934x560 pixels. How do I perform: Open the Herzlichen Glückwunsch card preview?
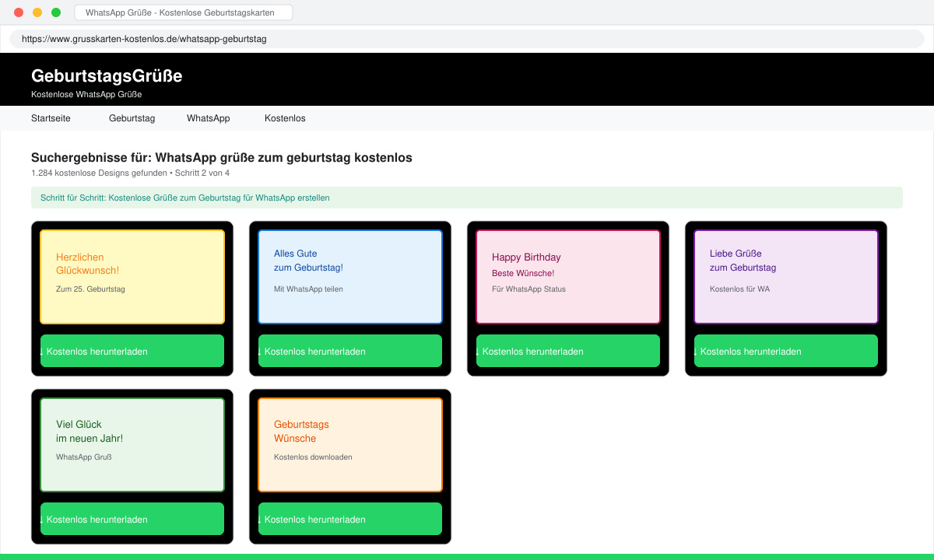(x=132, y=277)
